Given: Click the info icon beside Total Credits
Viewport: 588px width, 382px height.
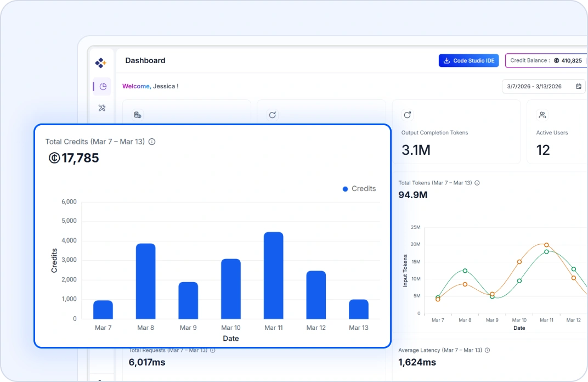Looking at the screenshot, I should (151, 142).
